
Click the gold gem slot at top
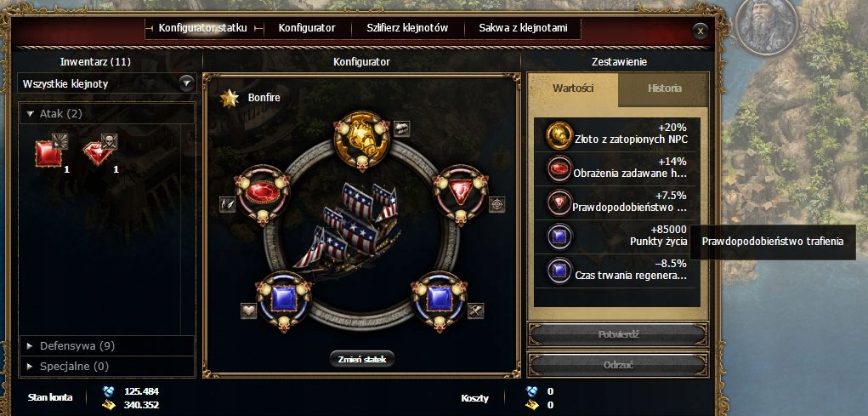click(x=362, y=140)
